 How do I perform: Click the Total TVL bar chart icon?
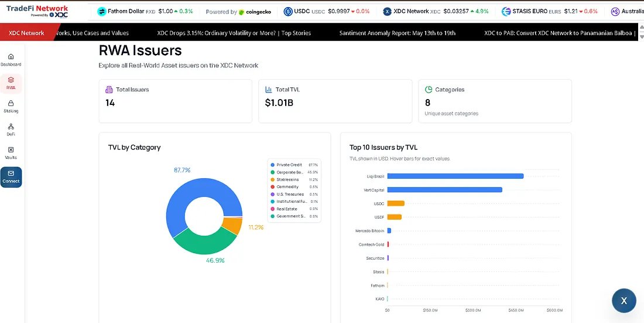(x=269, y=89)
